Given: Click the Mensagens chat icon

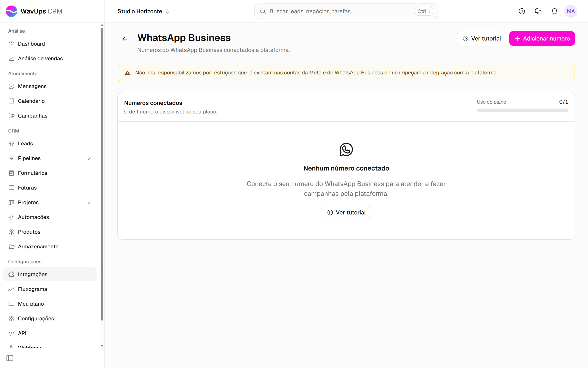Looking at the screenshot, I should click(x=11, y=86).
